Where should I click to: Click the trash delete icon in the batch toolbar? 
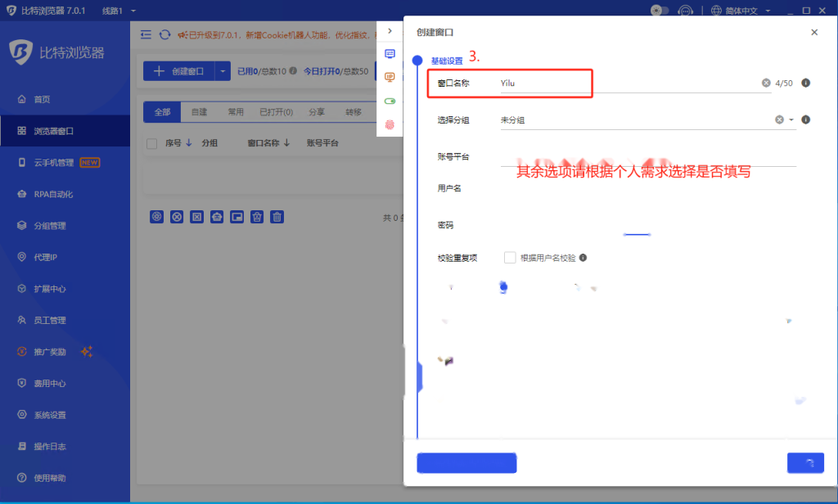[277, 217]
